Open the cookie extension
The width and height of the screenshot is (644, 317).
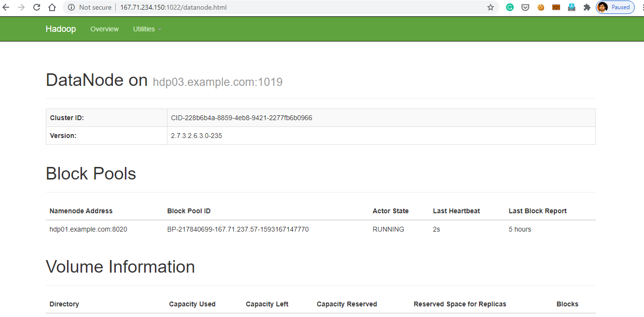coord(541,7)
